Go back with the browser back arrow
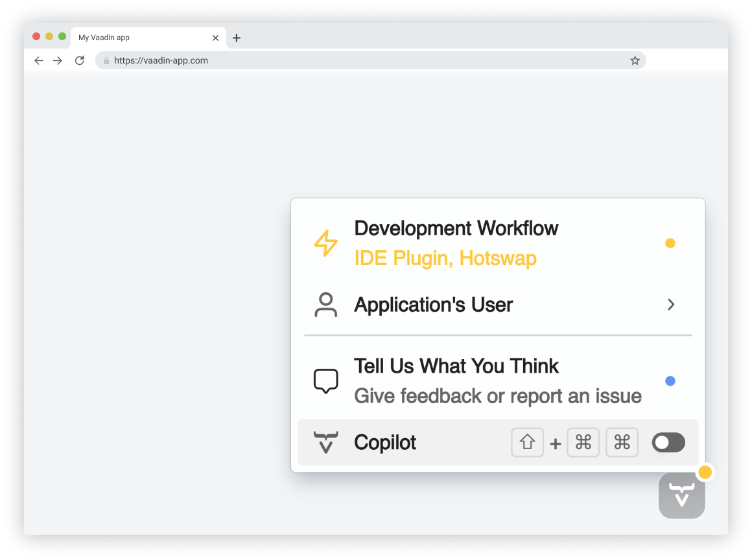 point(39,60)
